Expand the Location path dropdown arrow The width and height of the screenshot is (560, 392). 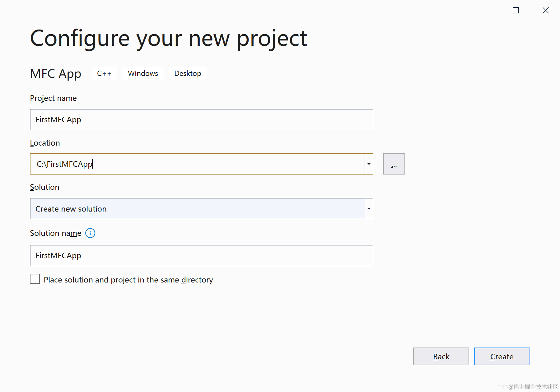click(369, 164)
